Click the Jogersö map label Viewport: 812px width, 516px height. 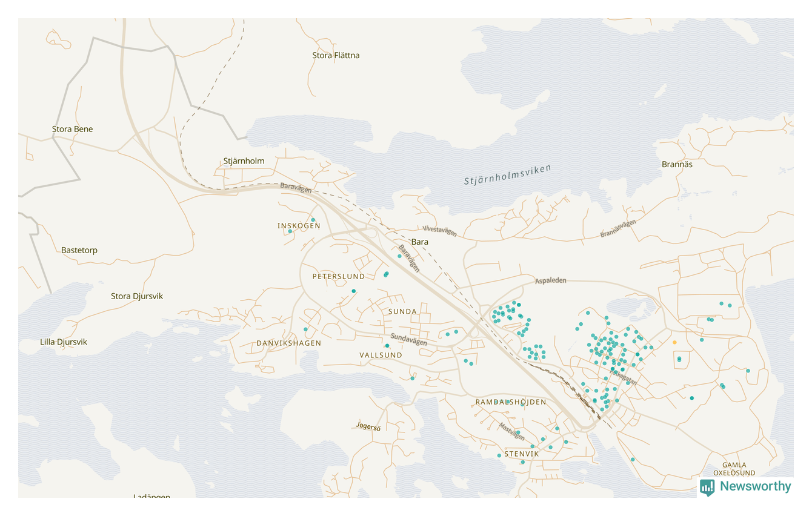[x=368, y=427]
